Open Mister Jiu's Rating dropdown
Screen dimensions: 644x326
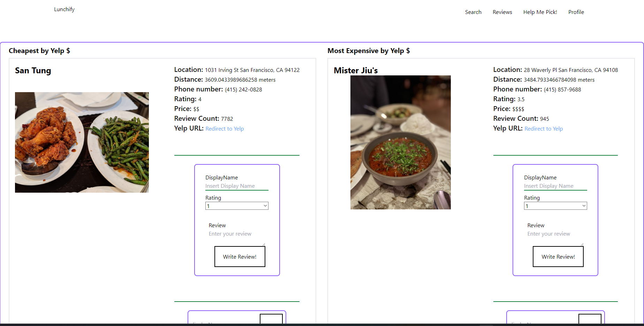click(555, 206)
